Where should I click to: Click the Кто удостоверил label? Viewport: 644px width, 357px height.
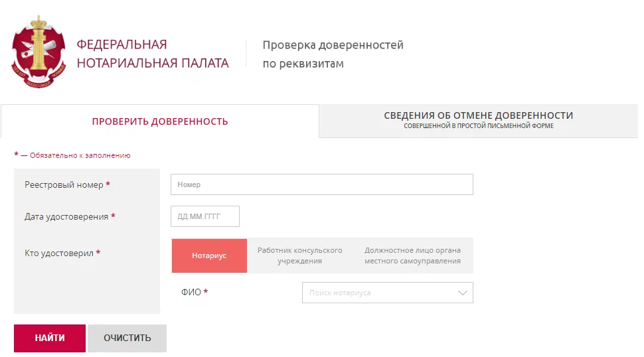pyautogui.click(x=59, y=253)
